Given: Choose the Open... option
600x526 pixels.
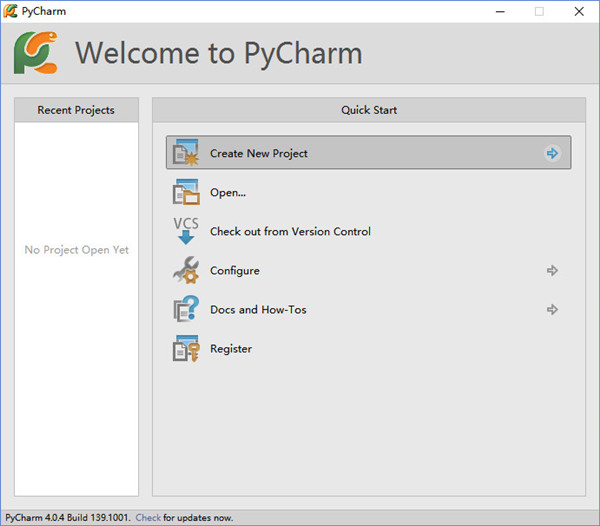Looking at the screenshot, I should [x=228, y=192].
